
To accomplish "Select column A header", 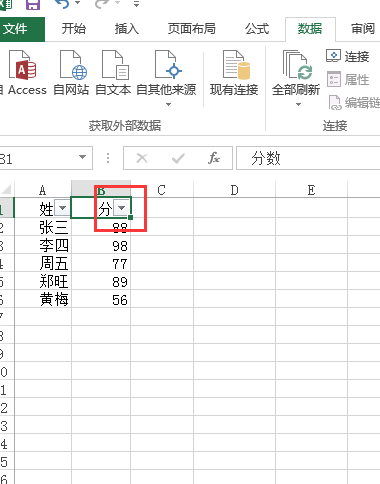I will [43, 190].
